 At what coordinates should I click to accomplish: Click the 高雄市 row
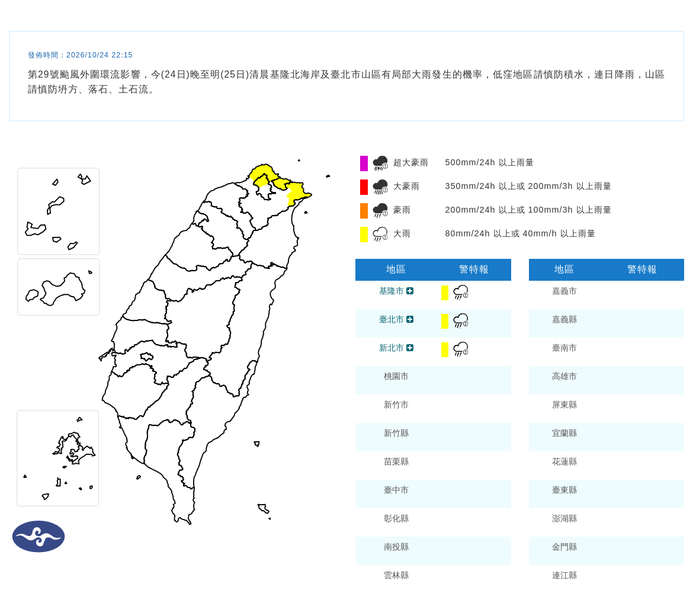tap(607, 380)
